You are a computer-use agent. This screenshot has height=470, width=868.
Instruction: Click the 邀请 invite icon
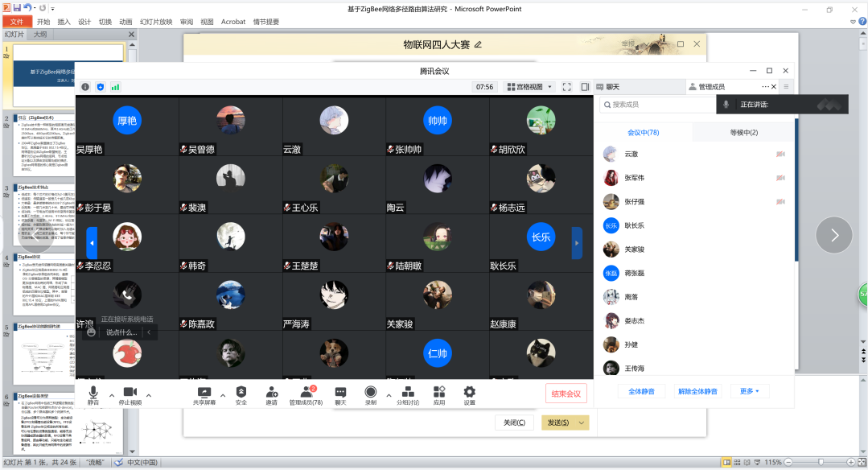coord(271,392)
